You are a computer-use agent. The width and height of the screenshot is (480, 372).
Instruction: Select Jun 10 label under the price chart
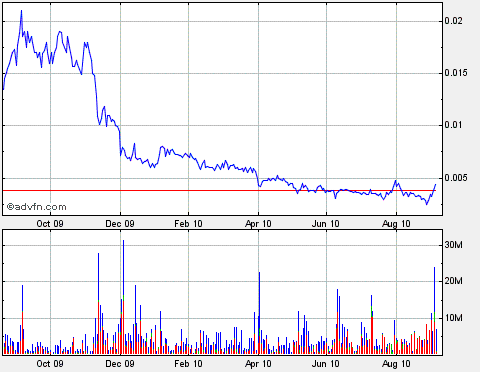(x=326, y=223)
